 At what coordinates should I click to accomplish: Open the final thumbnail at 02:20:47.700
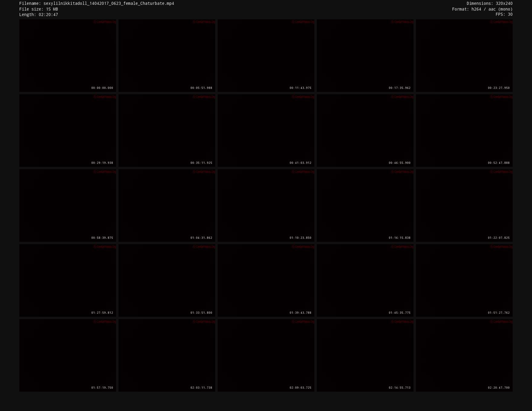(x=464, y=355)
